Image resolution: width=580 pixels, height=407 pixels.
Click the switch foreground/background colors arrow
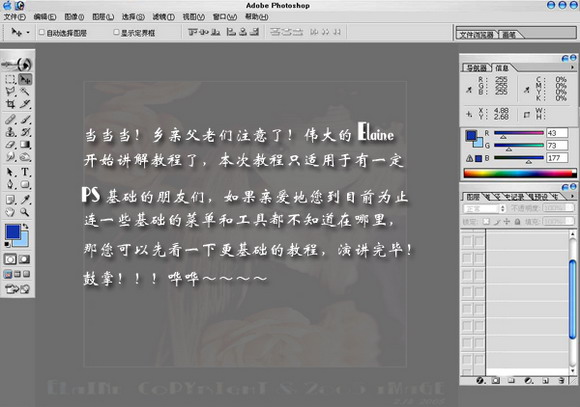[x=25, y=226]
